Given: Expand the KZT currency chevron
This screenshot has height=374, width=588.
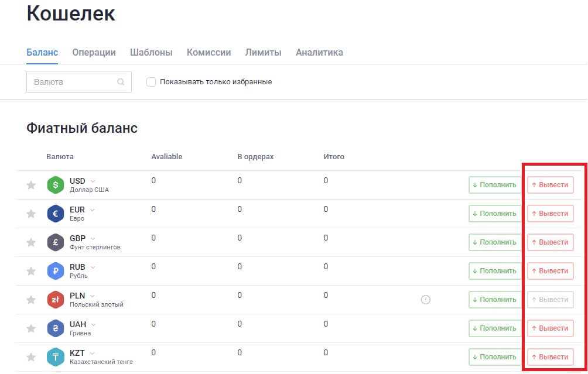Looking at the screenshot, I should (x=93, y=353).
